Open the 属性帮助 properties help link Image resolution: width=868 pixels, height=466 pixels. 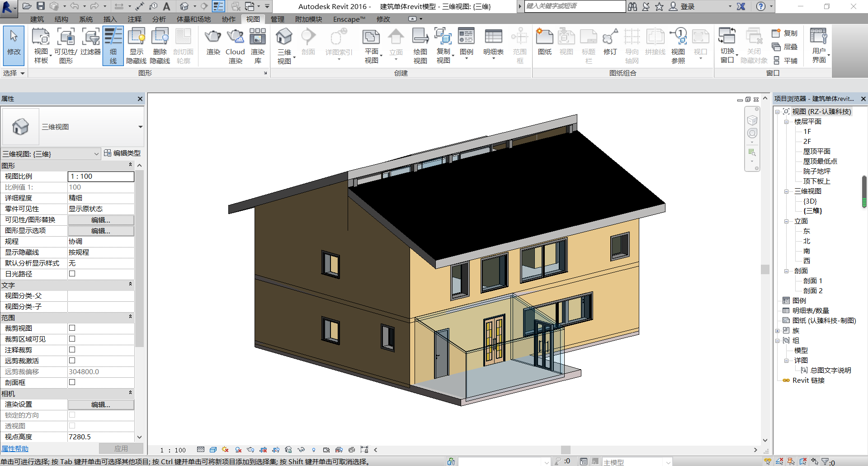tap(15, 448)
